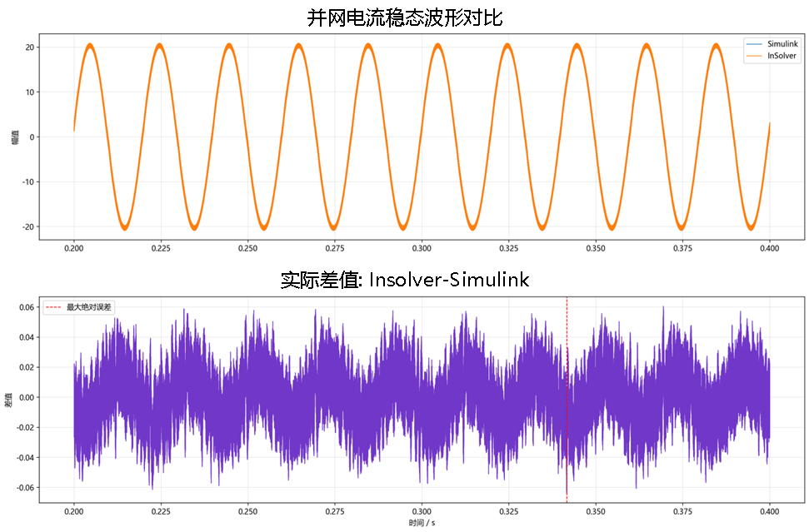The width and height of the screenshot is (809, 532).
Task: Click the 时间 / s x-axis label
Action: pos(422,523)
